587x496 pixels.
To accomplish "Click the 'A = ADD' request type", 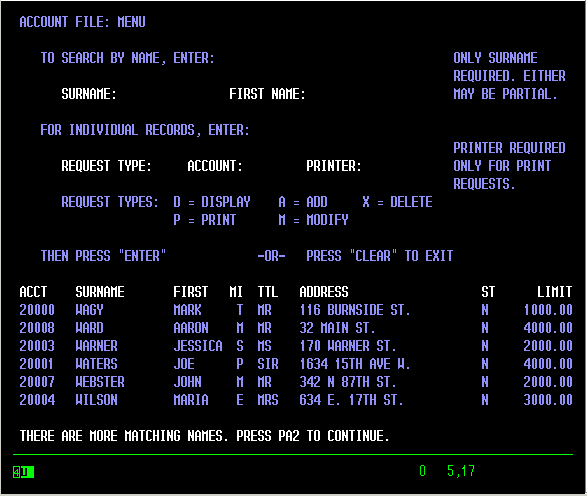I will coord(303,202).
